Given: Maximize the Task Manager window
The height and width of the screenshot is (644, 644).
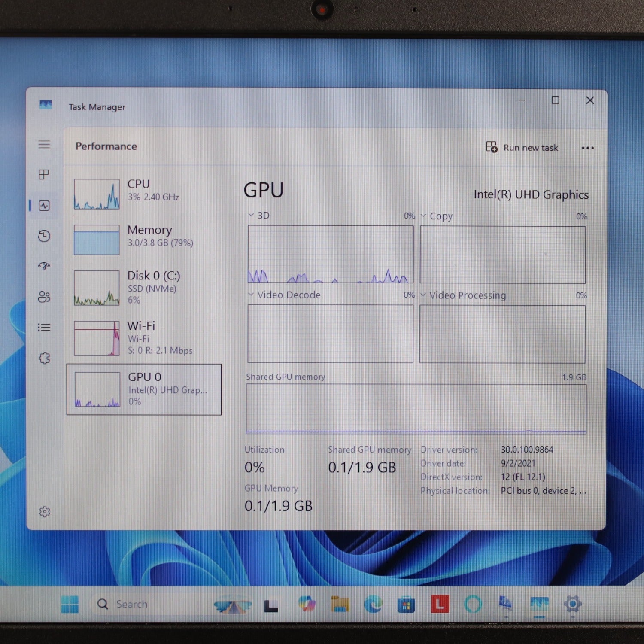Looking at the screenshot, I should pos(555,100).
